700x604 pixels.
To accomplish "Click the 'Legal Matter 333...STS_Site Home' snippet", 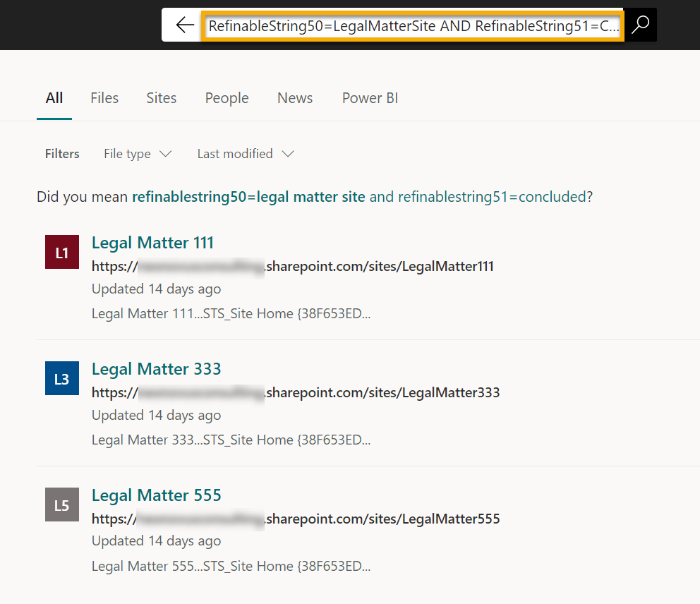I will [x=231, y=440].
